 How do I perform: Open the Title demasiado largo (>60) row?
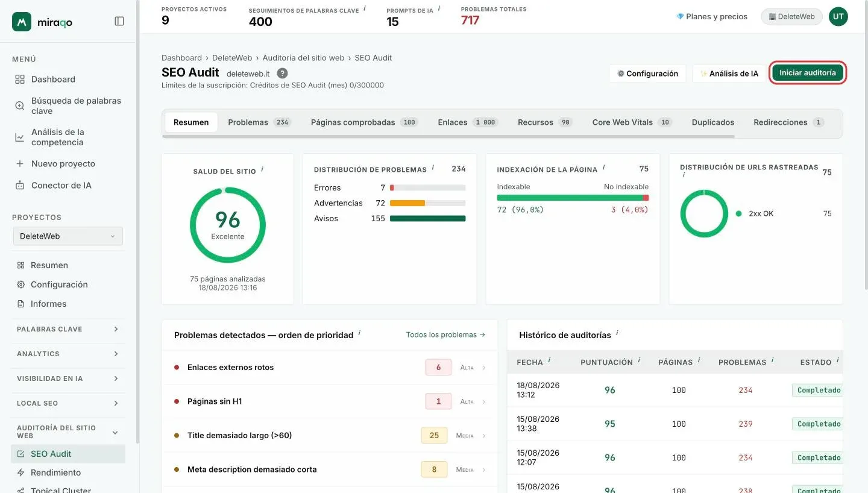tap(330, 435)
